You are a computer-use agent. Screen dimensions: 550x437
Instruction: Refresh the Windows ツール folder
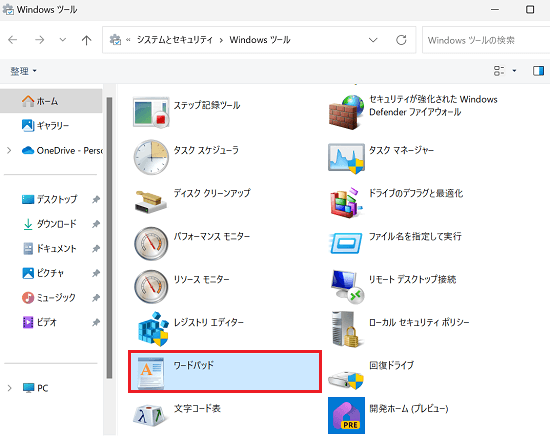pyautogui.click(x=401, y=40)
